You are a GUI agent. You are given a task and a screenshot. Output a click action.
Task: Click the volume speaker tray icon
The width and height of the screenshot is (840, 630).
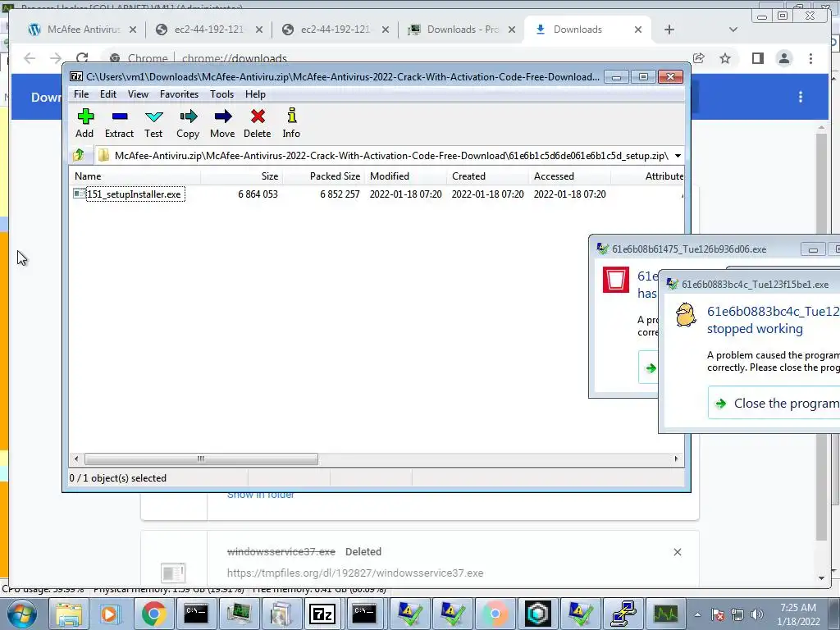(x=756, y=614)
